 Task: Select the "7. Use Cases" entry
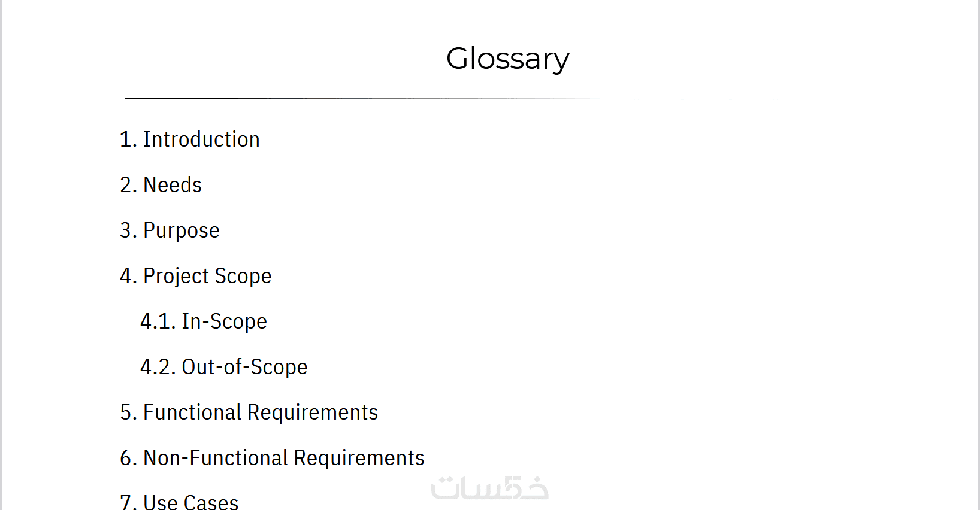pos(179,502)
